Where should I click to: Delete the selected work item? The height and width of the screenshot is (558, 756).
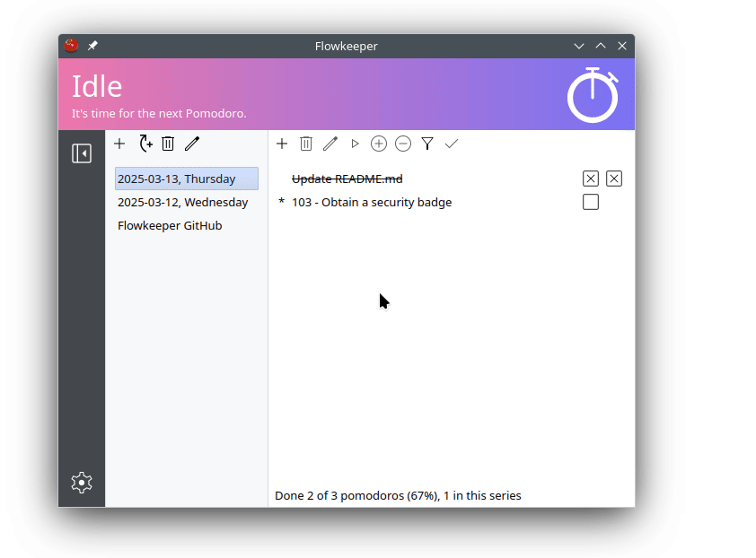click(306, 144)
